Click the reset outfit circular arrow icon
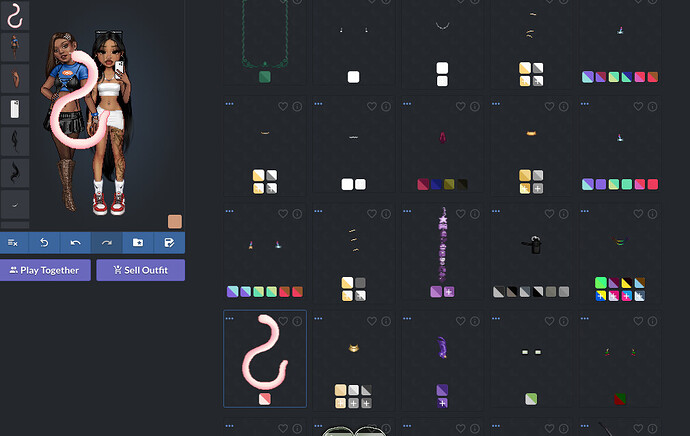Viewport: 690px width, 436px height. pyautogui.click(x=45, y=242)
